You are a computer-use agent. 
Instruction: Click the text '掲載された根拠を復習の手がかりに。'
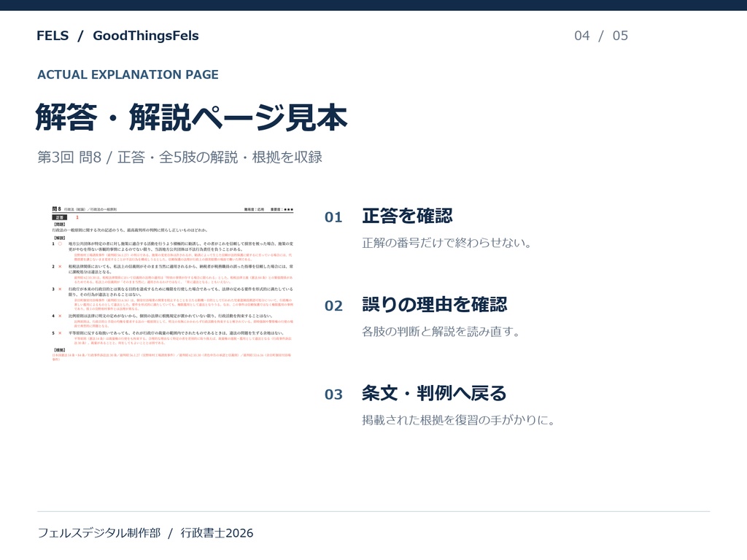tap(458, 420)
